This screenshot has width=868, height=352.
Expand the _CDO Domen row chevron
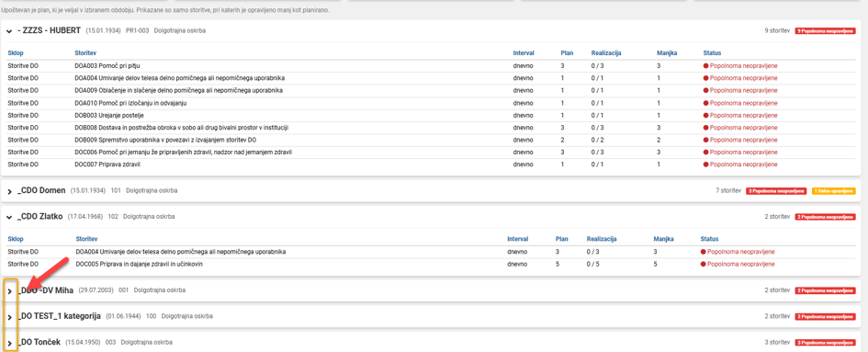click(x=9, y=191)
